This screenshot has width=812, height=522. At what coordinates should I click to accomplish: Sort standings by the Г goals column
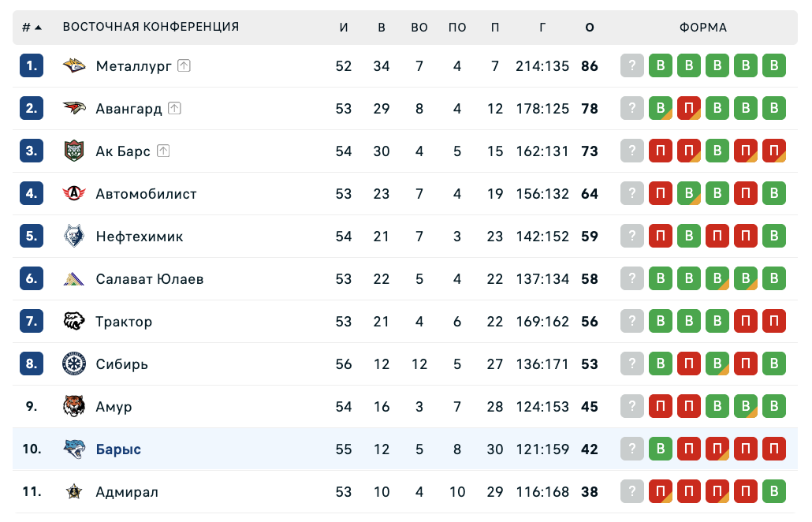tap(542, 28)
